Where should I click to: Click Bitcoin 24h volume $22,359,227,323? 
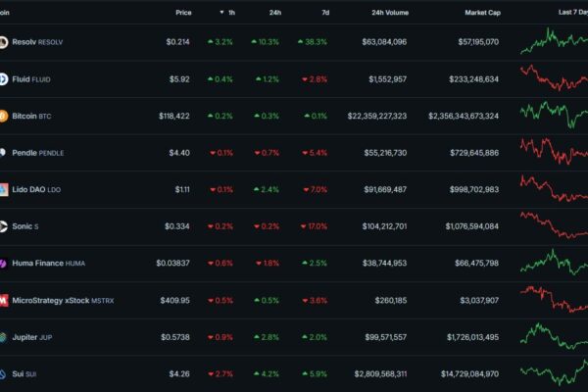click(x=377, y=116)
